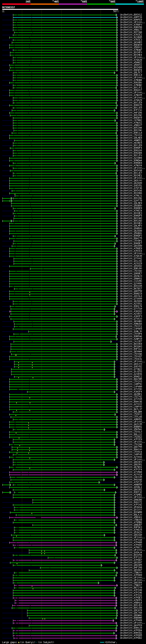Open hit UniRef100_A9PFY6
This screenshot has width=146, height=644.
click(131, 17)
